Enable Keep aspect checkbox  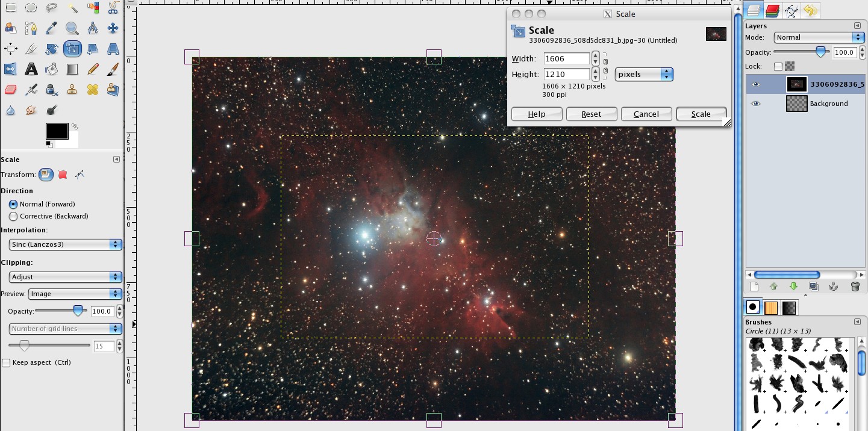pos(6,362)
